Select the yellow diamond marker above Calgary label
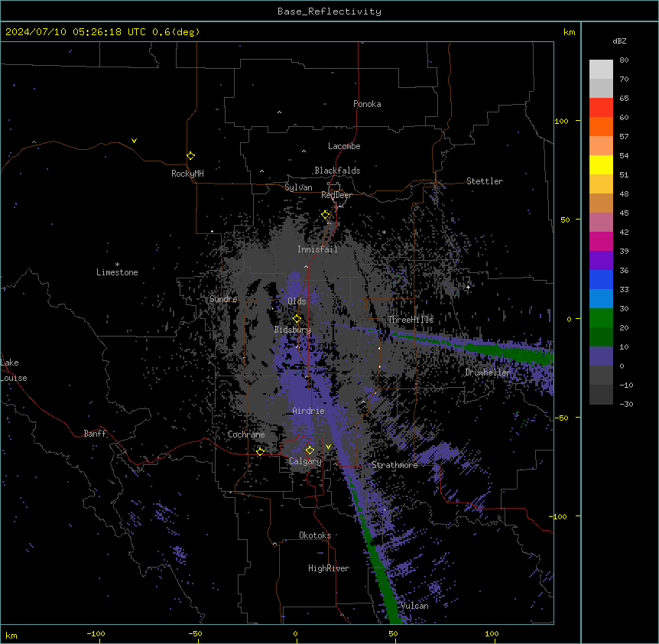Viewport: 659px width, 644px height. pyautogui.click(x=310, y=450)
